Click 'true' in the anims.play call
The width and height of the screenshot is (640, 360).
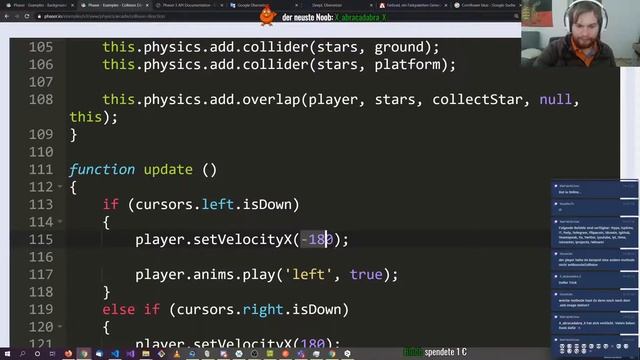pos(366,274)
